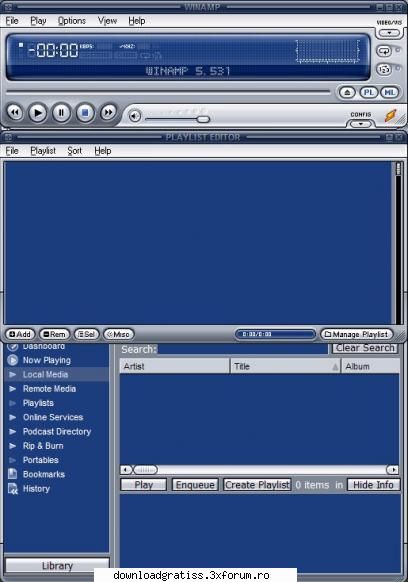
Task: Click the Hide Info button
Action: [373, 485]
